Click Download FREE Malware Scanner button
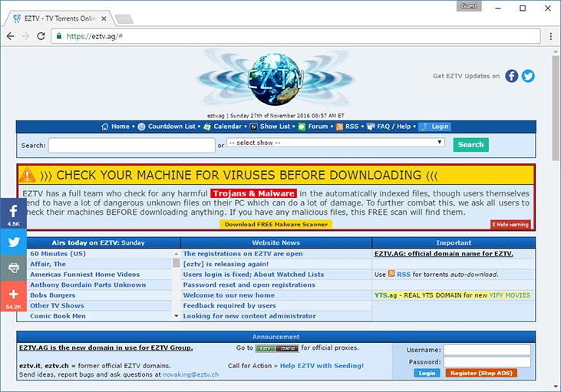The height and width of the screenshot is (392, 561). coord(276,224)
